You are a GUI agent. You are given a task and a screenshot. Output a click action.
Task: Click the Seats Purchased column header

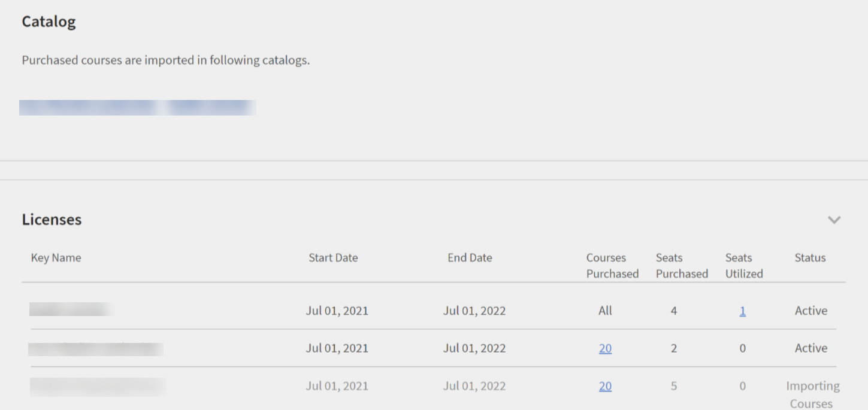(x=681, y=266)
